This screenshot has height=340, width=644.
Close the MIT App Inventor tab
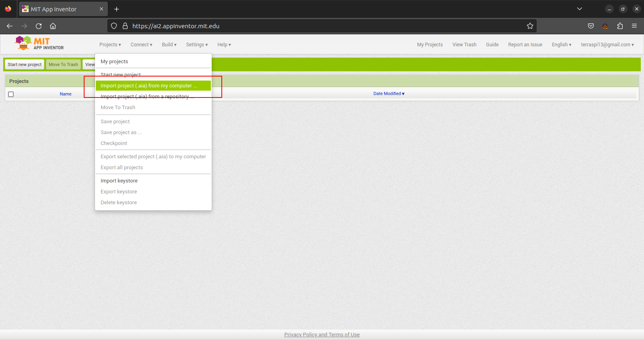101,9
